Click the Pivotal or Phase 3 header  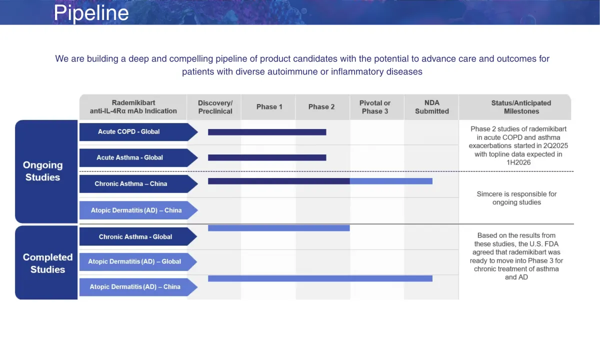click(375, 107)
